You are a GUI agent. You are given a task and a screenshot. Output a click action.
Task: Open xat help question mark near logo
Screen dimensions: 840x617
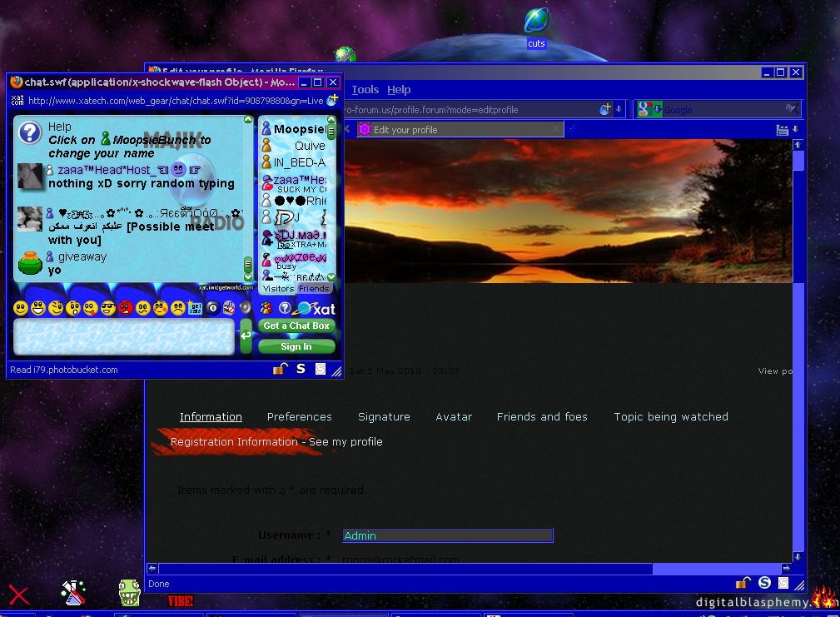pos(285,308)
